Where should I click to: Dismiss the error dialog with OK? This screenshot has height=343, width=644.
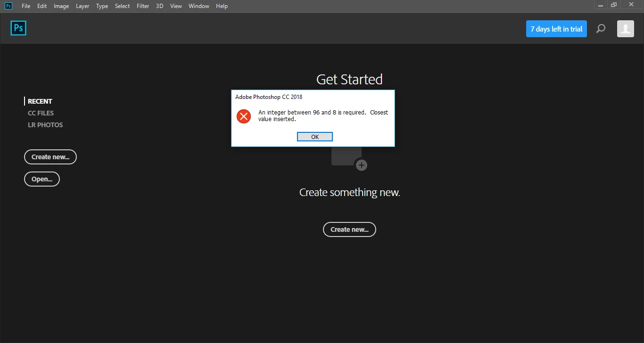(x=315, y=137)
